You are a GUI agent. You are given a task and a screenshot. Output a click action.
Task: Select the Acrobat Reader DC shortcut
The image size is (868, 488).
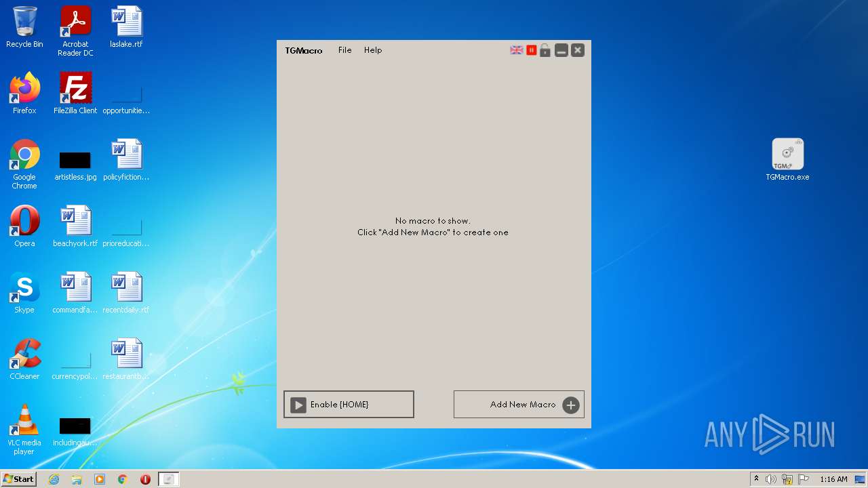75,31
